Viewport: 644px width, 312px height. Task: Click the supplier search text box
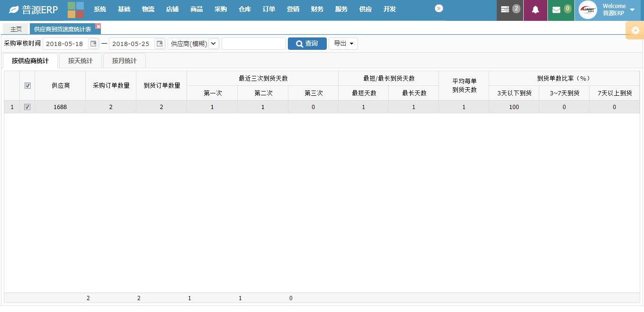tap(254, 44)
